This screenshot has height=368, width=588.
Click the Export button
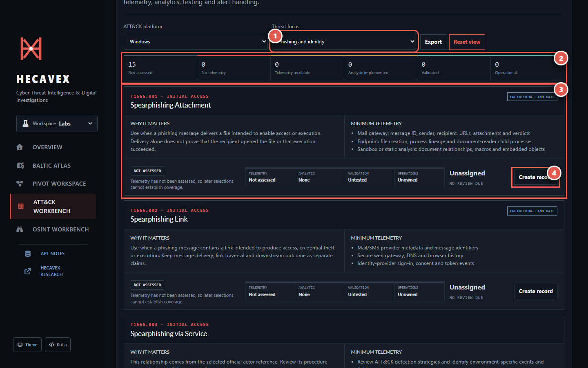[x=433, y=42]
